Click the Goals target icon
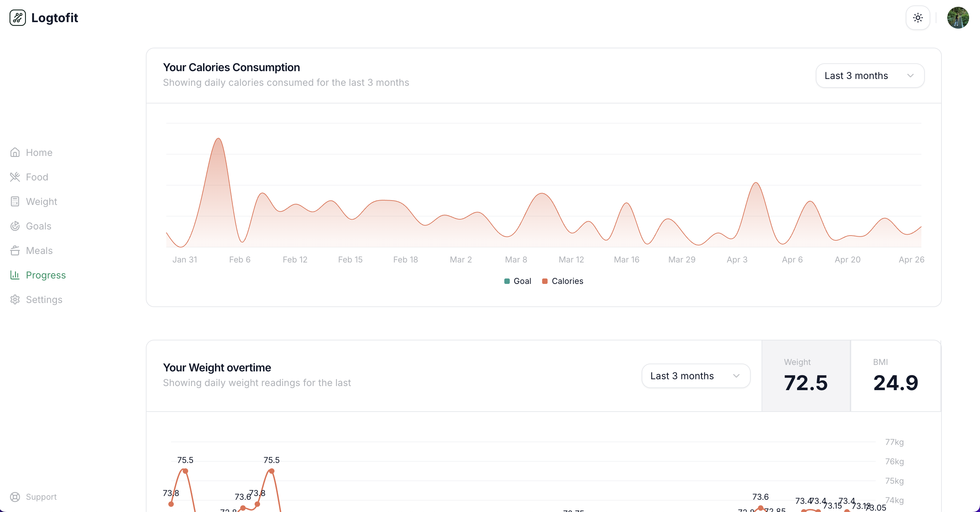The image size is (980, 512). [15, 226]
